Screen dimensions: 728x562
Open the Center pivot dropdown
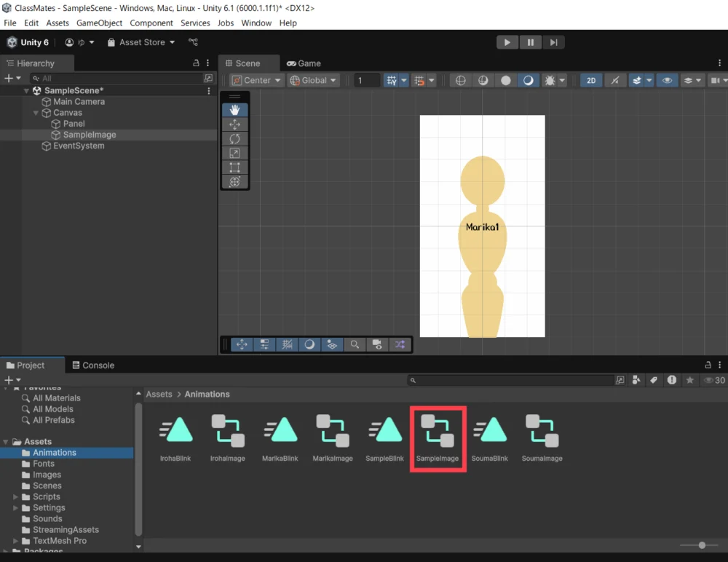coord(257,81)
